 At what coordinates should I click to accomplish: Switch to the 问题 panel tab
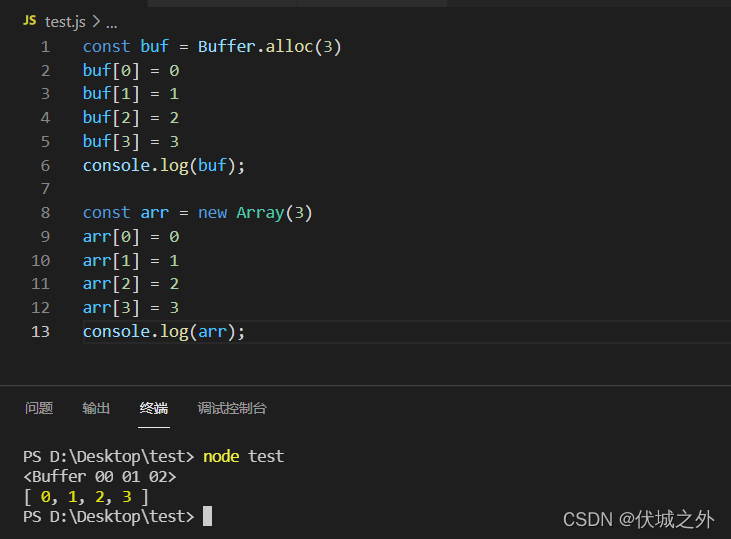click(39, 408)
